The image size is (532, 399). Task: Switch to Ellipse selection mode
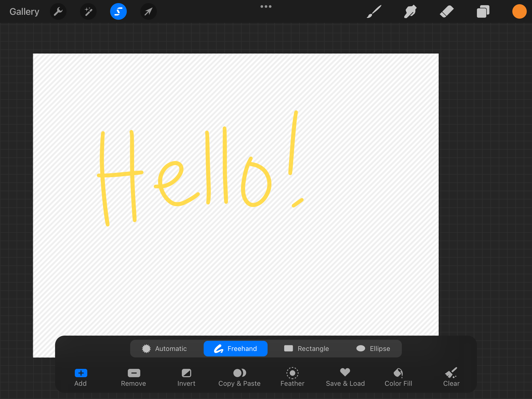(x=373, y=349)
